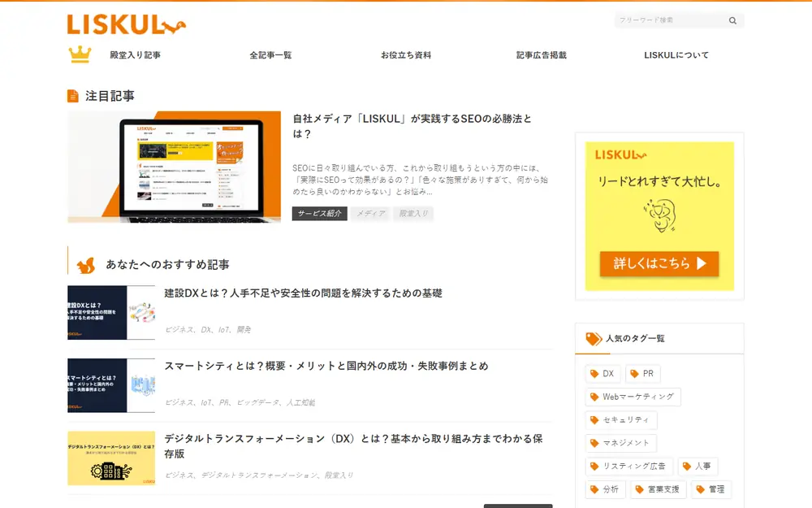Open the LISKULについて menu item
This screenshot has width=812, height=508.
[676, 55]
